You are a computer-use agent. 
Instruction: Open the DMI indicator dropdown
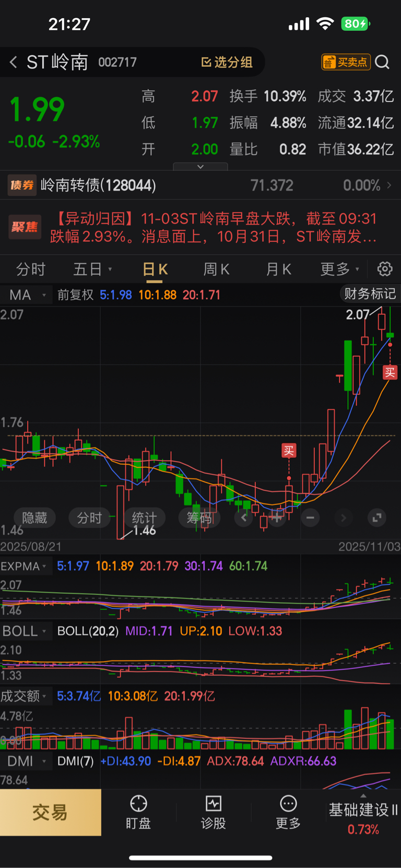tap(26, 761)
